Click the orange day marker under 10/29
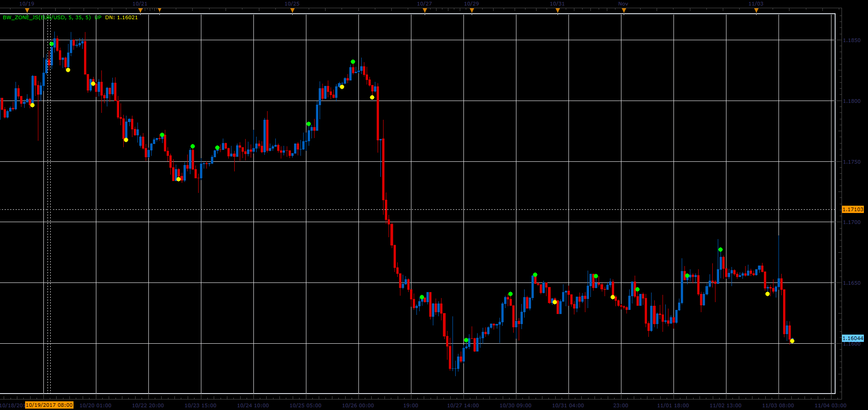This screenshot has width=868, height=410. click(x=472, y=10)
